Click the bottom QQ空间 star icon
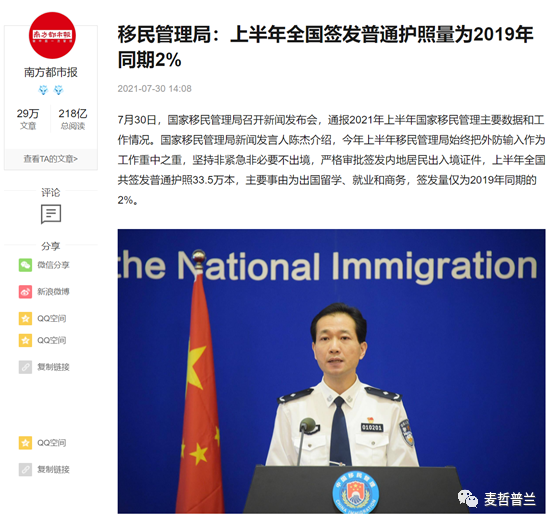The image size is (554, 524). tap(25, 443)
